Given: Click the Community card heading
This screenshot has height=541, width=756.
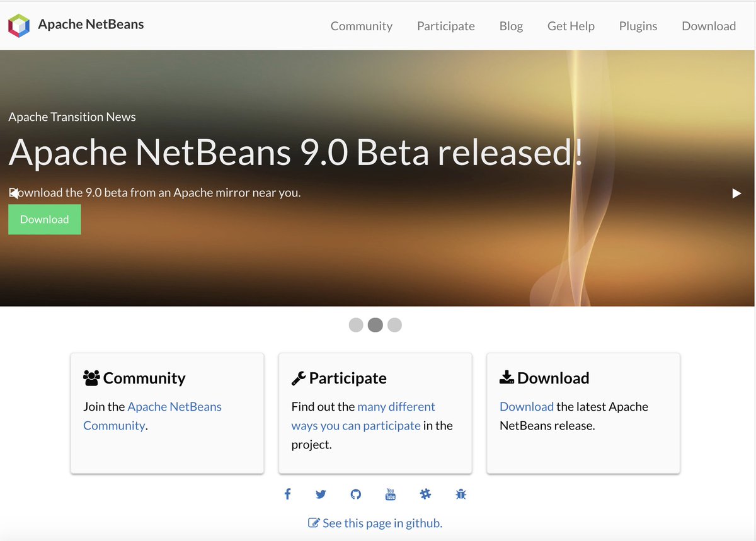Looking at the screenshot, I should pyautogui.click(x=144, y=378).
